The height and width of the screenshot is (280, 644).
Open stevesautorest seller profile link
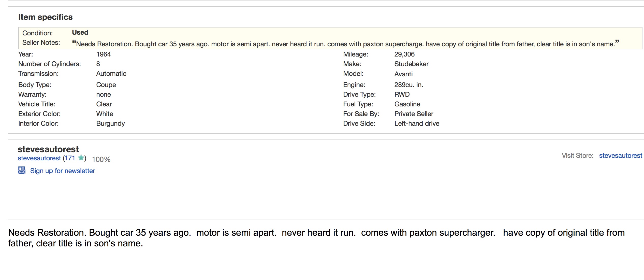point(39,158)
